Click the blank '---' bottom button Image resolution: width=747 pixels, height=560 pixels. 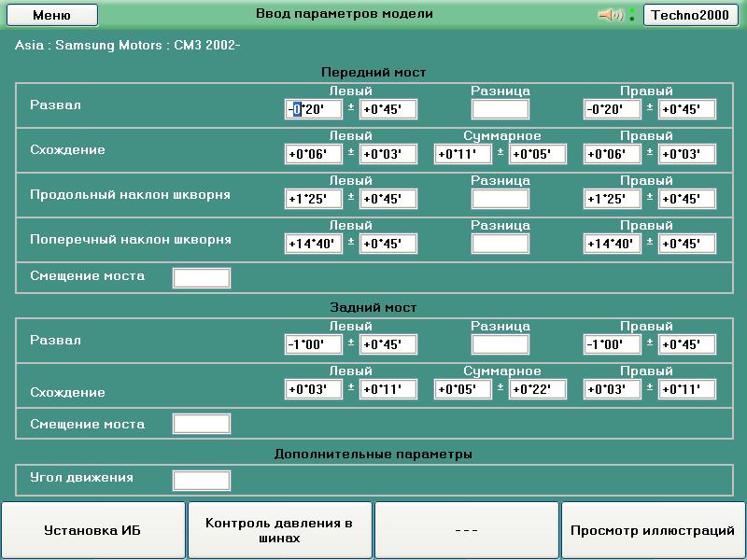point(466,530)
